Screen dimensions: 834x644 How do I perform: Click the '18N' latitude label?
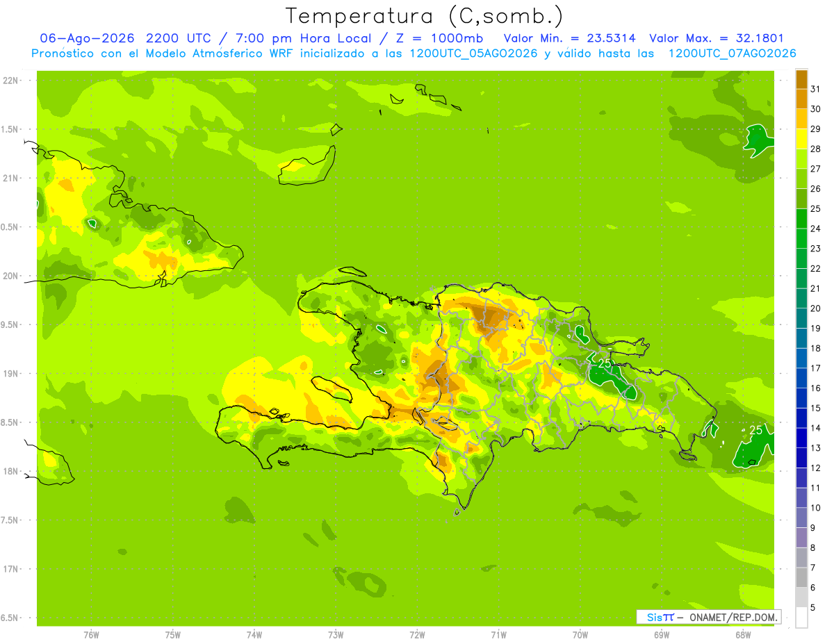10,471
